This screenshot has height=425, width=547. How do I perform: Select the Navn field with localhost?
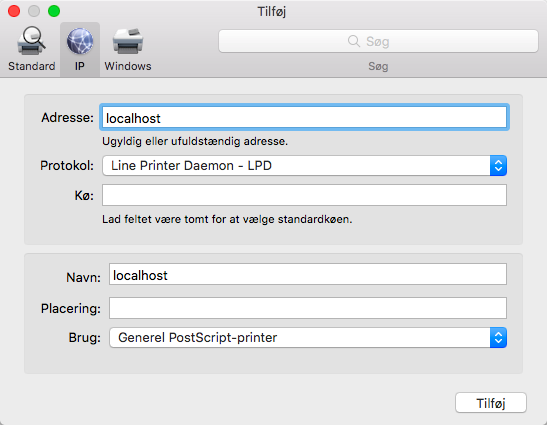tap(308, 274)
